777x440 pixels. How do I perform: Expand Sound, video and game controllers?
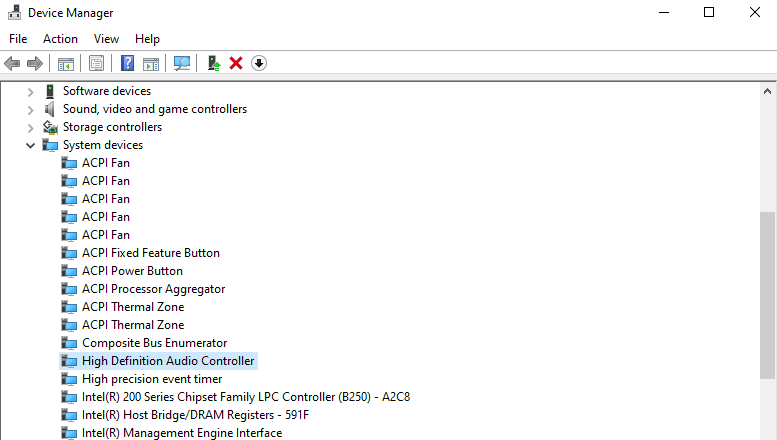point(30,110)
